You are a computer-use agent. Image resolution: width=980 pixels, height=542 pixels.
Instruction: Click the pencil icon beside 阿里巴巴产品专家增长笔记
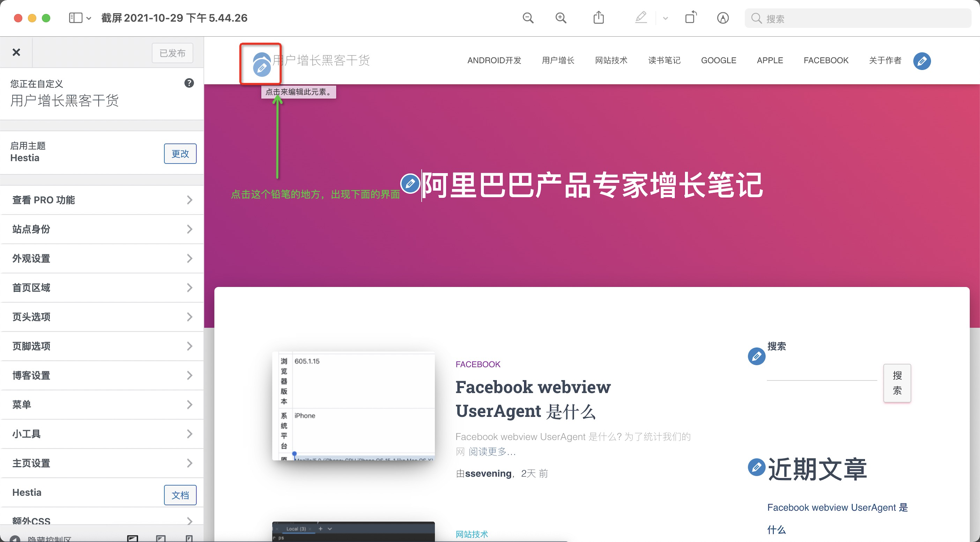click(x=410, y=183)
